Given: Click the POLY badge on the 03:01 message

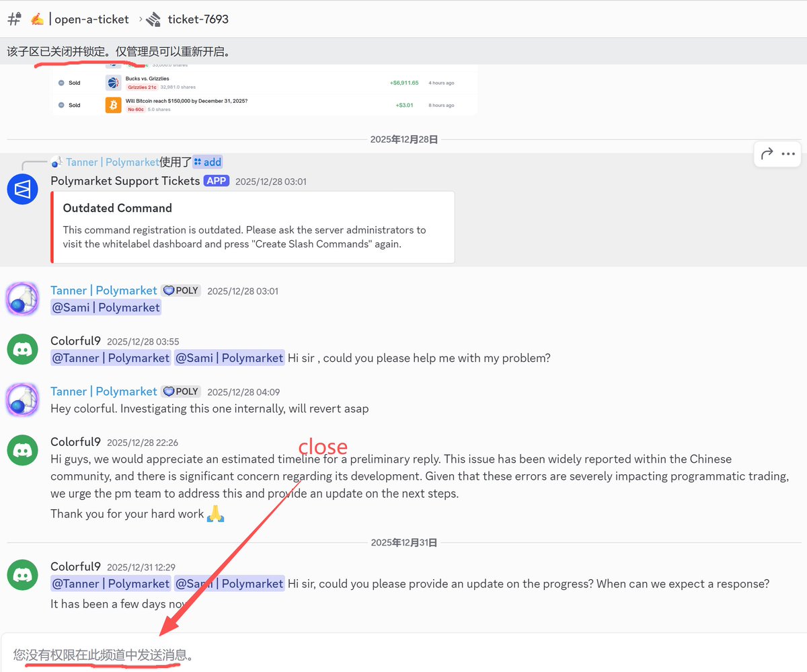Looking at the screenshot, I should coord(181,291).
